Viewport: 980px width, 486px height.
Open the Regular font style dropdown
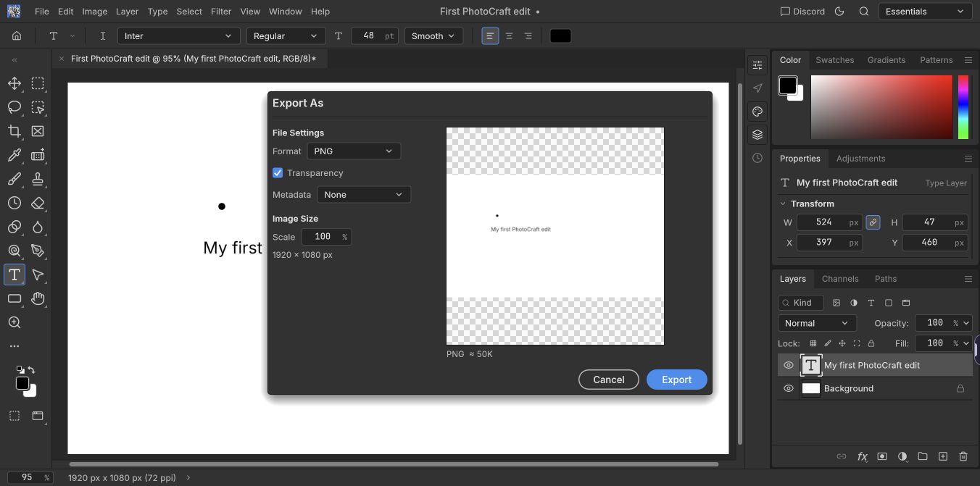[x=286, y=35]
